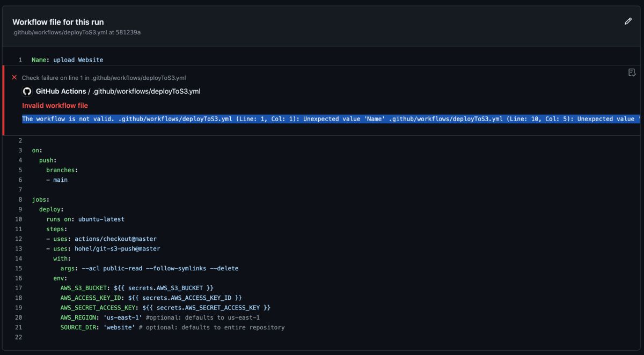Viewport: 644px width, 355px height.
Task: Click the red X check failure icon
Action: tap(14, 78)
